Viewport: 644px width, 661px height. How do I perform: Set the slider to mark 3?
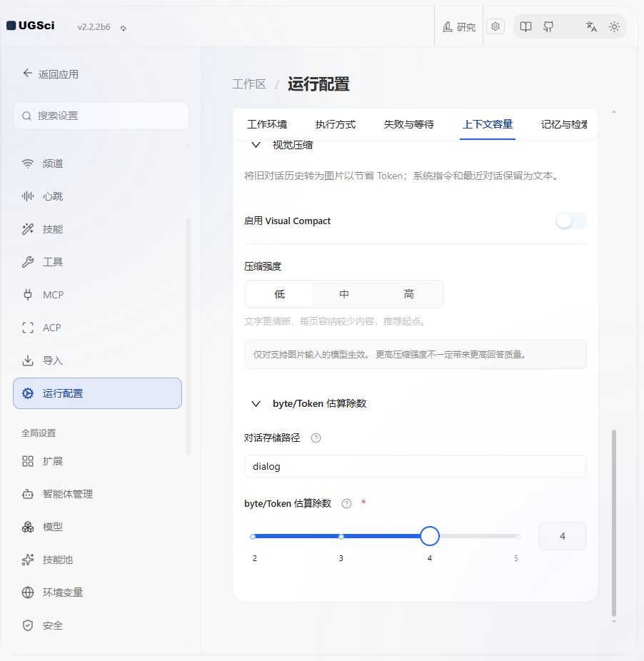pos(341,537)
